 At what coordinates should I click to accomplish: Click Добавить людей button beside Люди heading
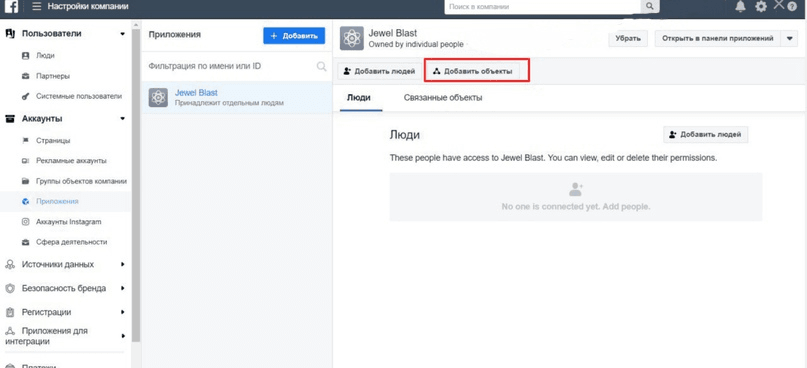pyautogui.click(x=706, y=134)
